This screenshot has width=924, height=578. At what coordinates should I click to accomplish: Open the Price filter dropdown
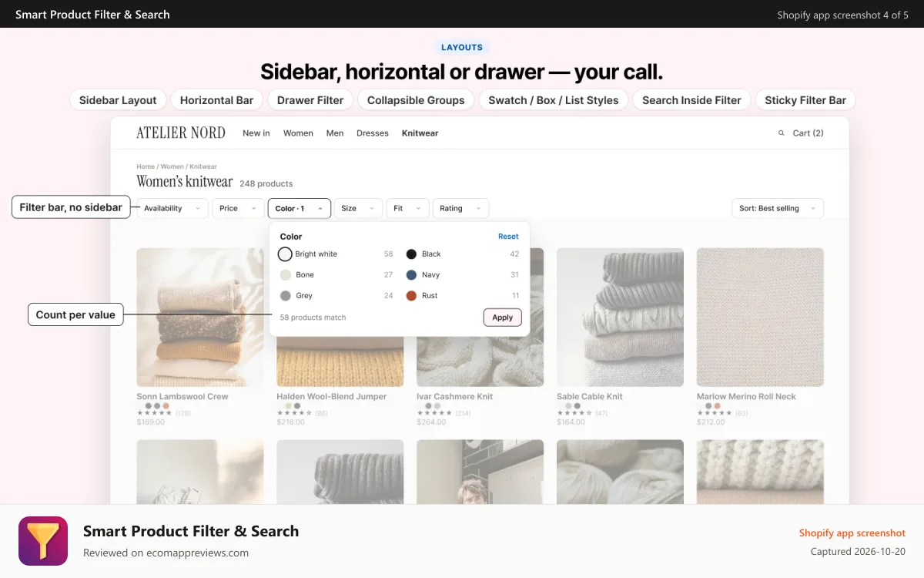point(239,208)
